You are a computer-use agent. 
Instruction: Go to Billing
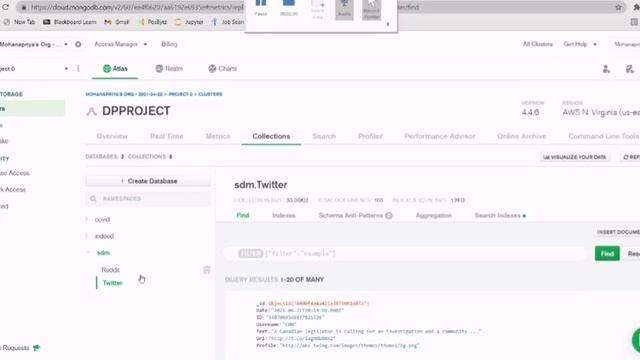point(169,44)
